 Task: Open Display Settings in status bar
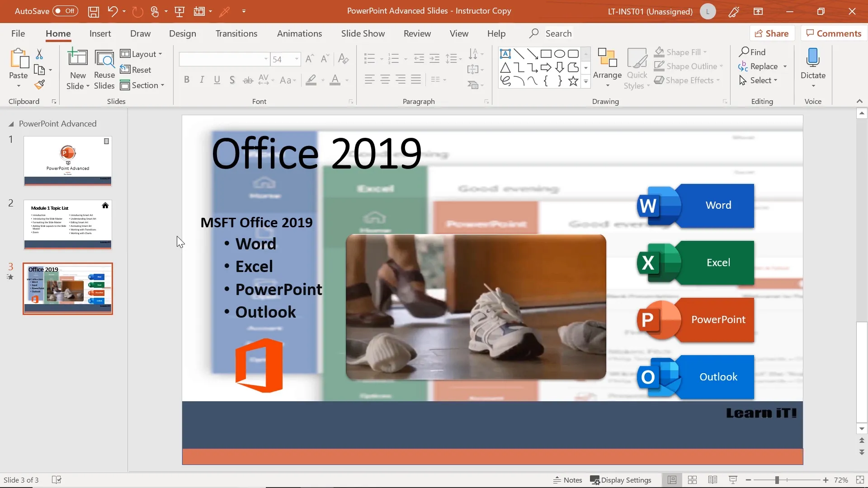point(621,480)
